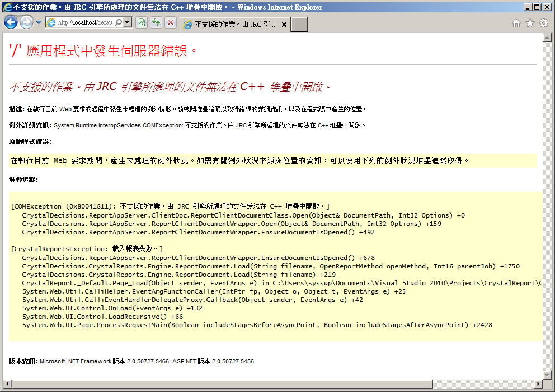
Task: Click the CalliEventHandlerDelegateProxy.Callback +42 line
Action: [192, 300]
